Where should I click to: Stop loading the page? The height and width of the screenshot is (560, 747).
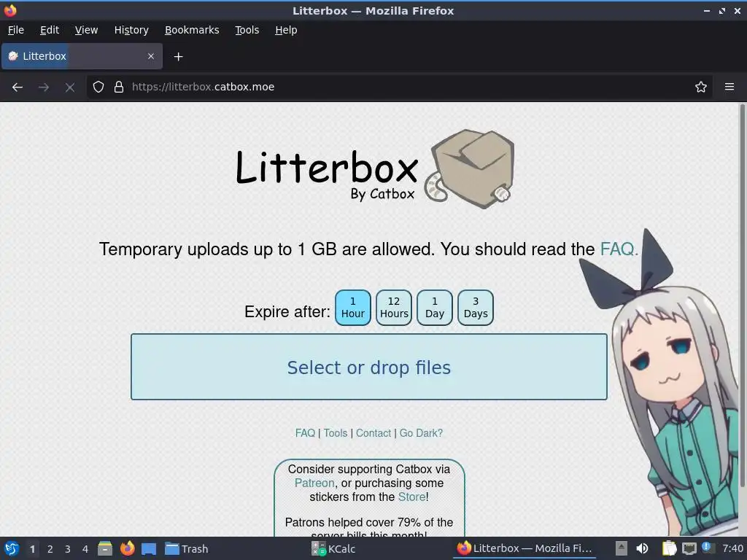(69, 87)
